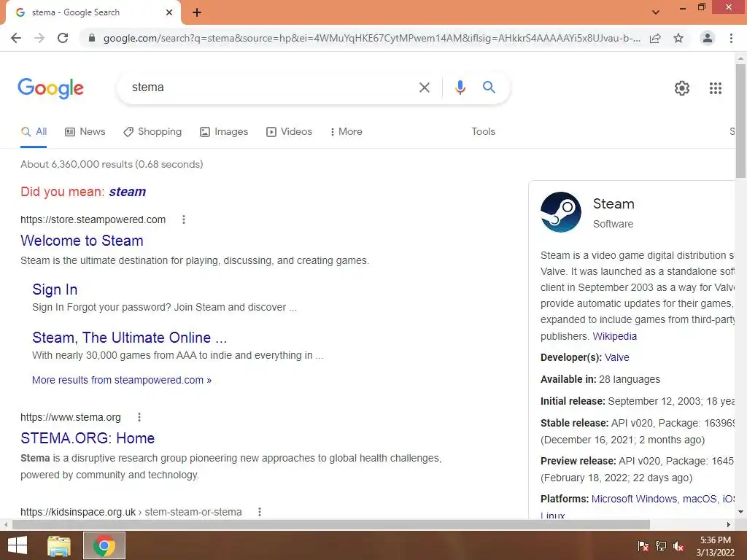Open the Action Center flag icon
Screen dimensions: 747x560
(643, 546)
